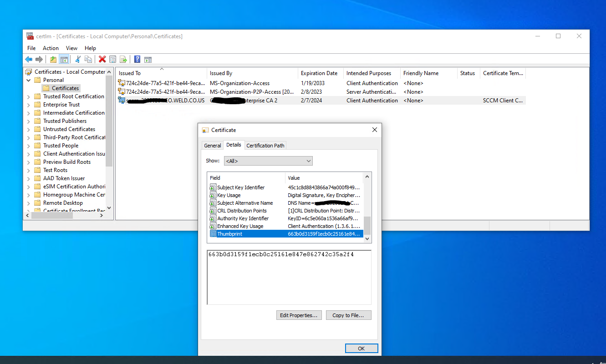Expand the Trusted Root Certification tree node

pos(29,96)
